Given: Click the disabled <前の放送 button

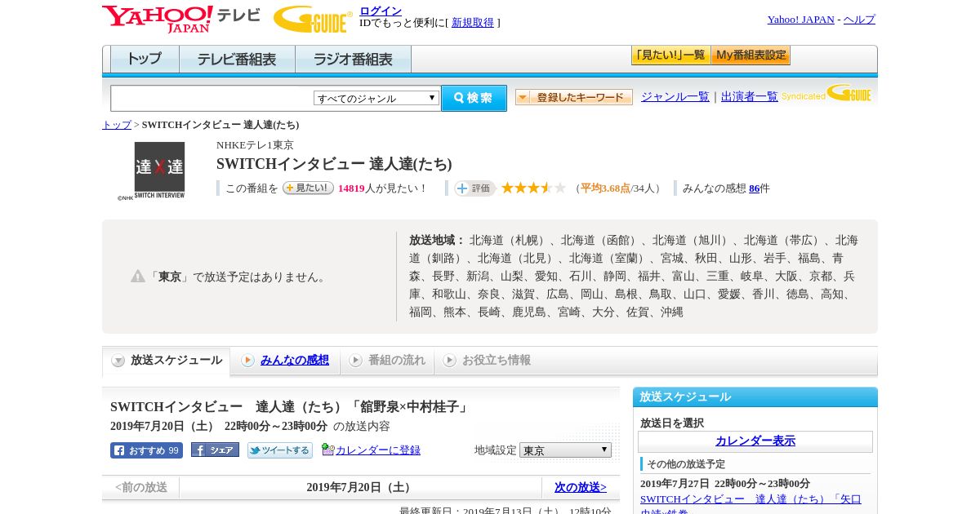Looking at the screenshot, I should 141,487.
